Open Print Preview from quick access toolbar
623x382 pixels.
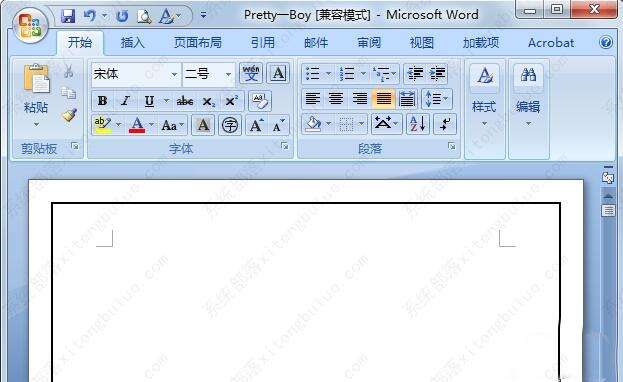click(x=144, y=16)
